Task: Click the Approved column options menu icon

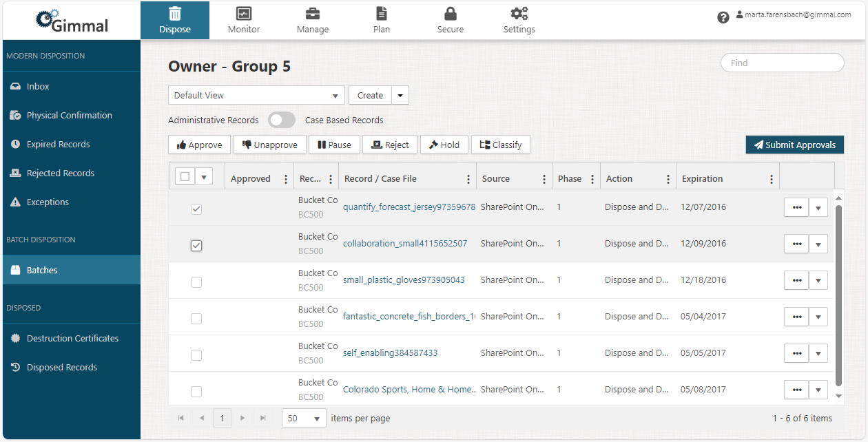Action: click(286, 179)
